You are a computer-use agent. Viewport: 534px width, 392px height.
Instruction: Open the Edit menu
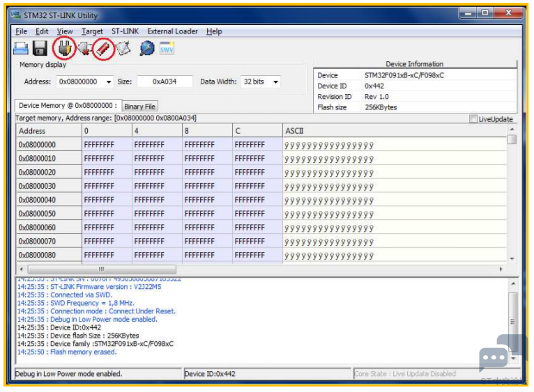click(x=42, y=31)
